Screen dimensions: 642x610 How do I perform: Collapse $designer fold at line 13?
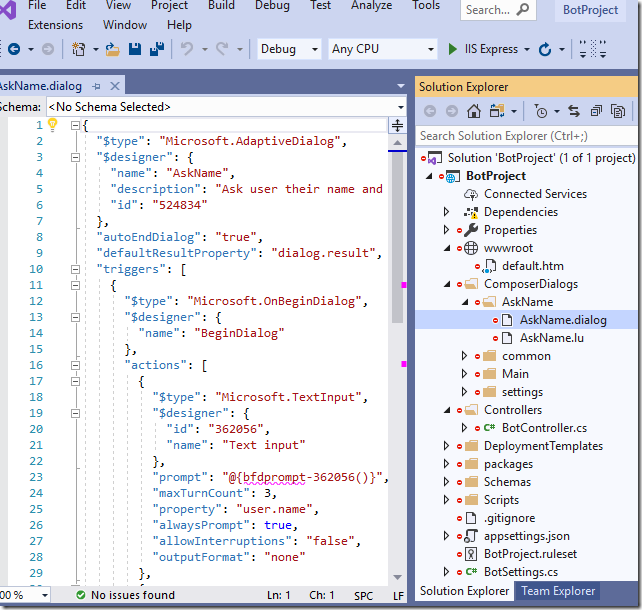coord(75,317)
